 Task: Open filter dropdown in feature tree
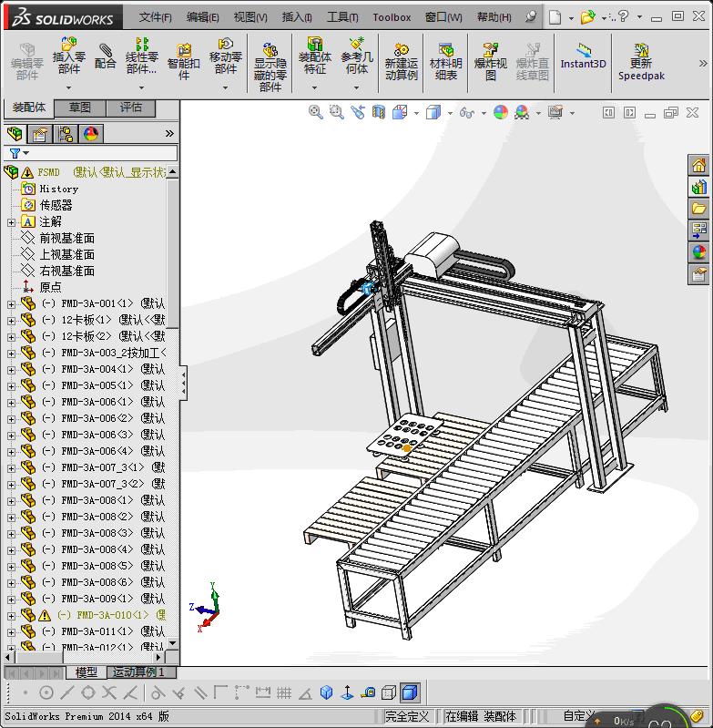pos(26,153)
